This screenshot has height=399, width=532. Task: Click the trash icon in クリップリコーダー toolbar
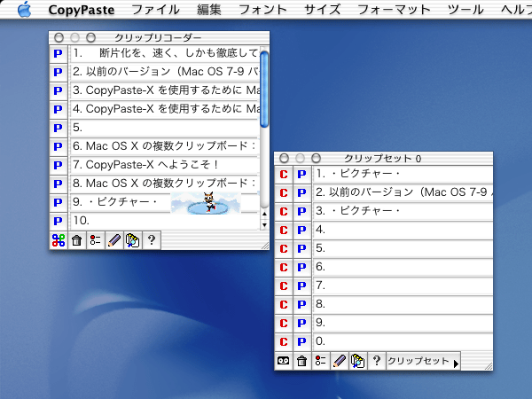[x=76, y=240]
